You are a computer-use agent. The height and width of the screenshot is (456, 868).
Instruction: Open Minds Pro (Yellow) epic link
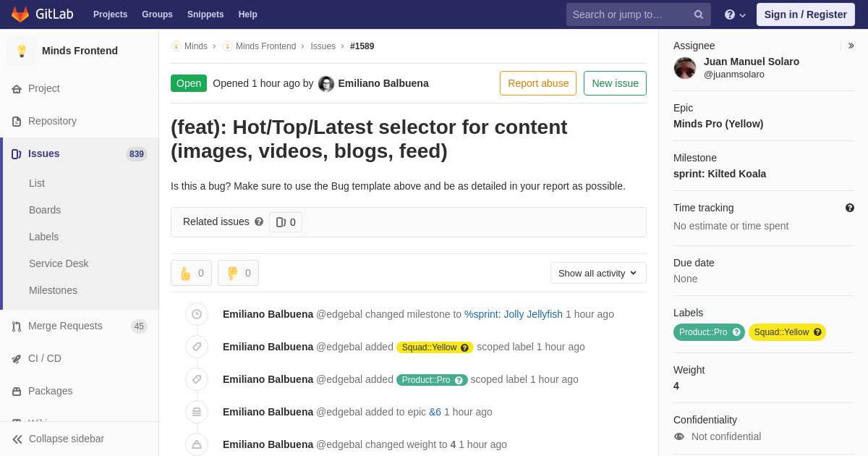[x=718, y=124]
